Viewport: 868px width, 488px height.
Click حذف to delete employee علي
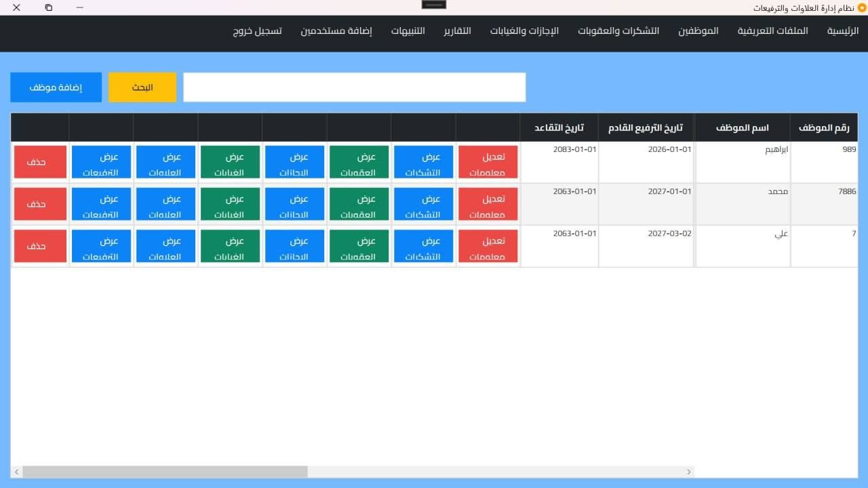click(40, 246)
